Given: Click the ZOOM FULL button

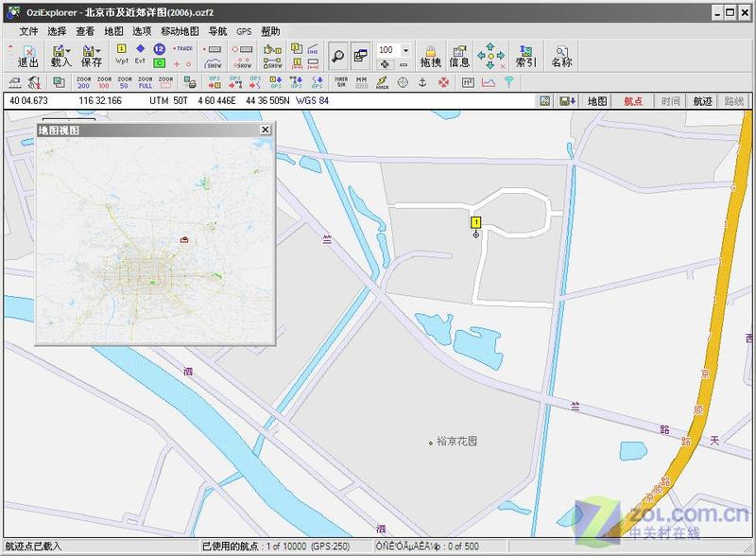Looking at the screenshot, I should 146,82.
